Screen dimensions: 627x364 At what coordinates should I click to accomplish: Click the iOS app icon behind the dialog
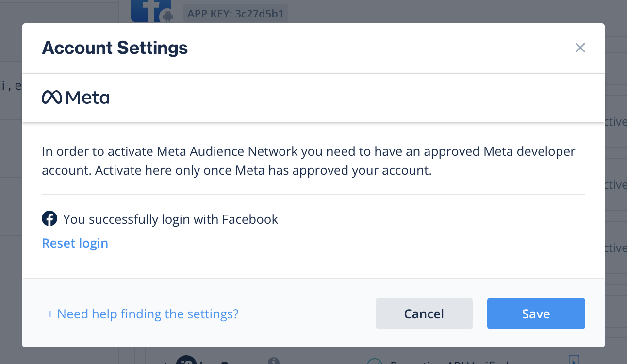(x=187, y=362)
